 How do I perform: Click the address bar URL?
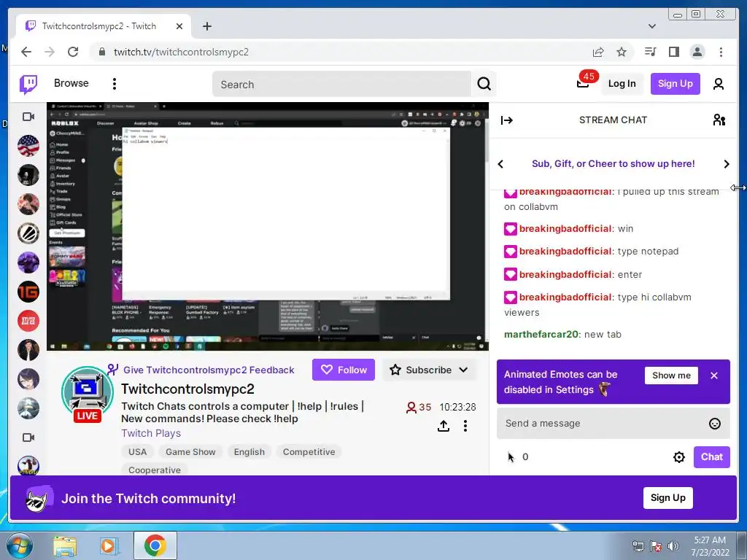tap(181, 52)
